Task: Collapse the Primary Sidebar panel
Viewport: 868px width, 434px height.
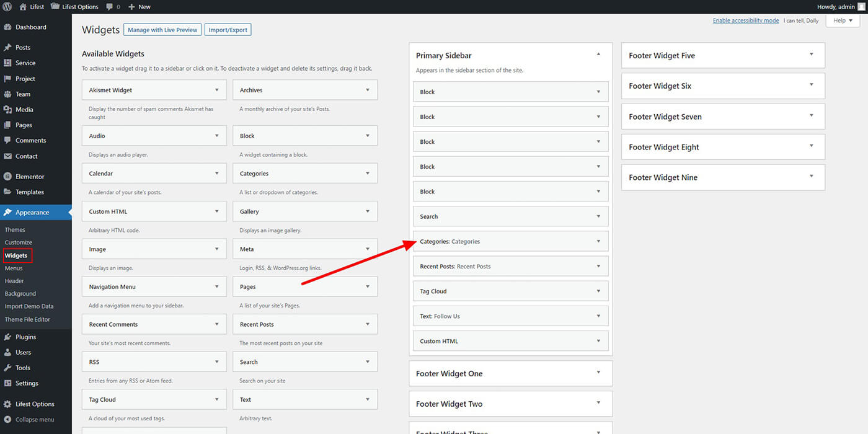Action: 598,55
